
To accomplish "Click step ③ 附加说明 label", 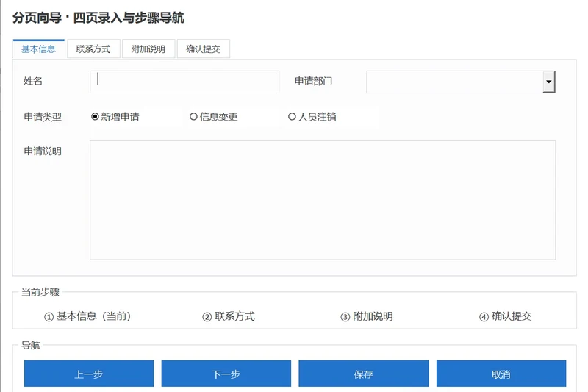I will point(367,316).
